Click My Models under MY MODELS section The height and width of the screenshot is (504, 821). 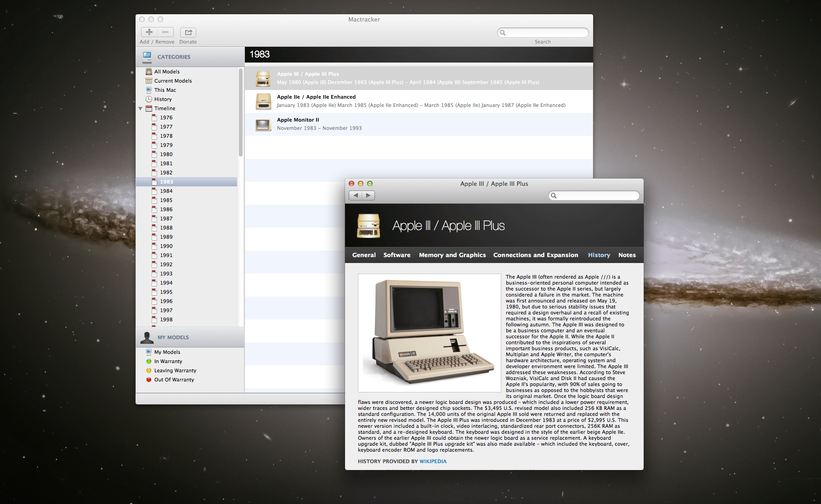click(149, 352)
